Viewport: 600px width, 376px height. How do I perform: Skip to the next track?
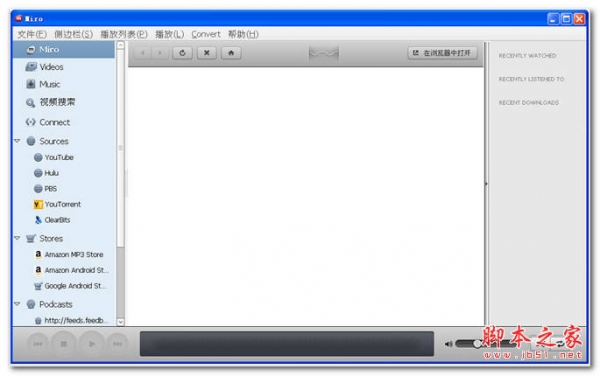pos(117,344)
